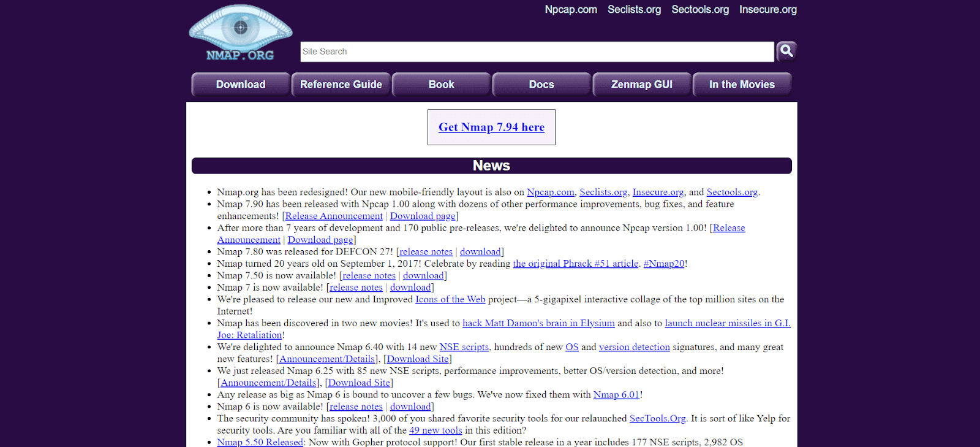Go to Npcap.com in top header
The width and height of the screenshot is (980, 447).
pyautogui.click(x=571, y=9)
